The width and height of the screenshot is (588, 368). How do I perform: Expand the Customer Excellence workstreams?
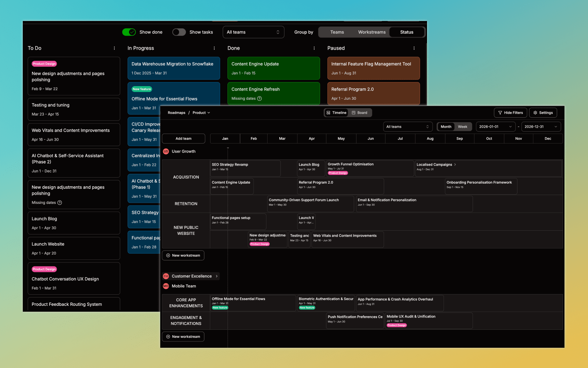point(217,276)
